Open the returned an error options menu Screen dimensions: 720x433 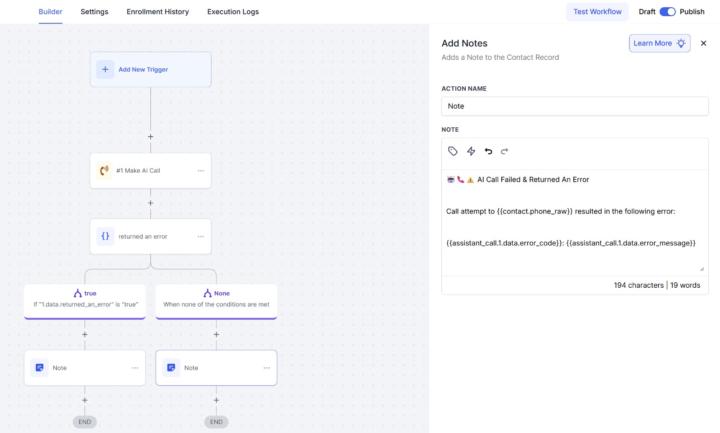[201, 236]
